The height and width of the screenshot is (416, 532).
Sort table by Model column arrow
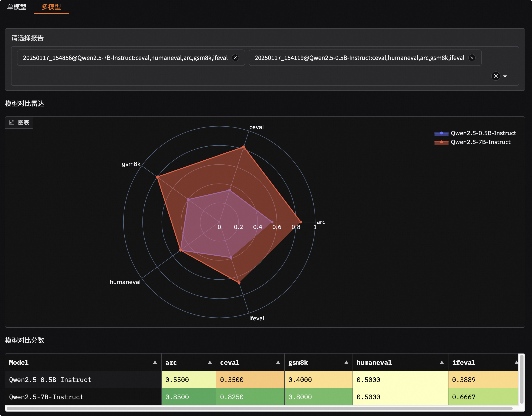[x=155, y=362]
